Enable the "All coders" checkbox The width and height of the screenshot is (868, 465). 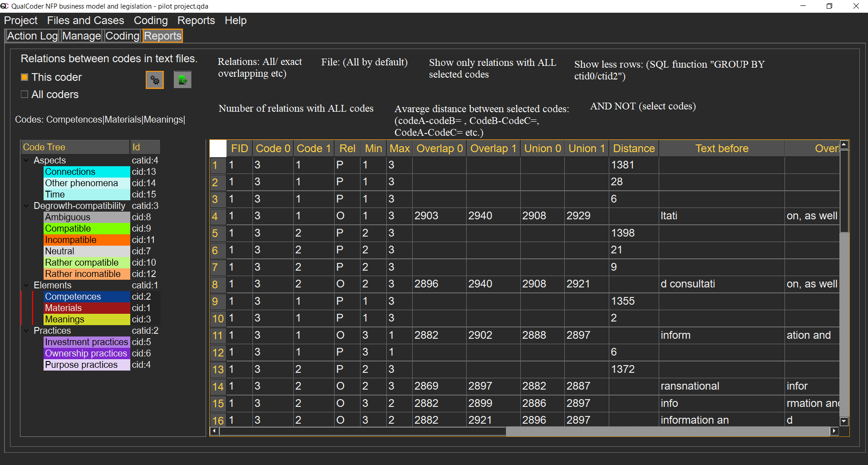click(24, 94)
